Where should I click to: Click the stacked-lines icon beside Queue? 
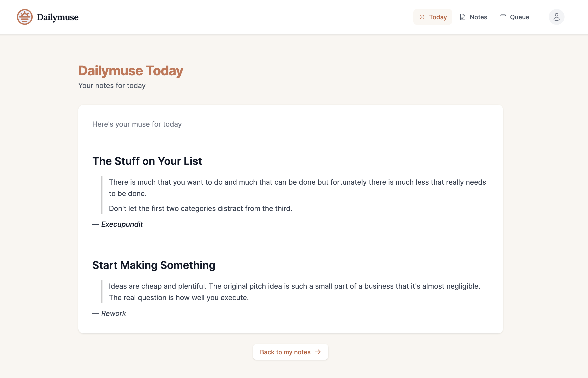(x=503, y=17)
